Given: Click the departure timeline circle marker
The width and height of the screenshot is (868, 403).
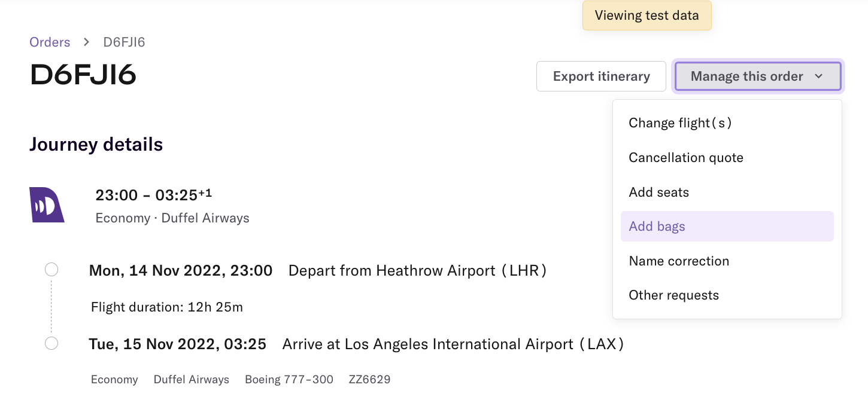Looking at the screenshot, I should tap(51, 270).
